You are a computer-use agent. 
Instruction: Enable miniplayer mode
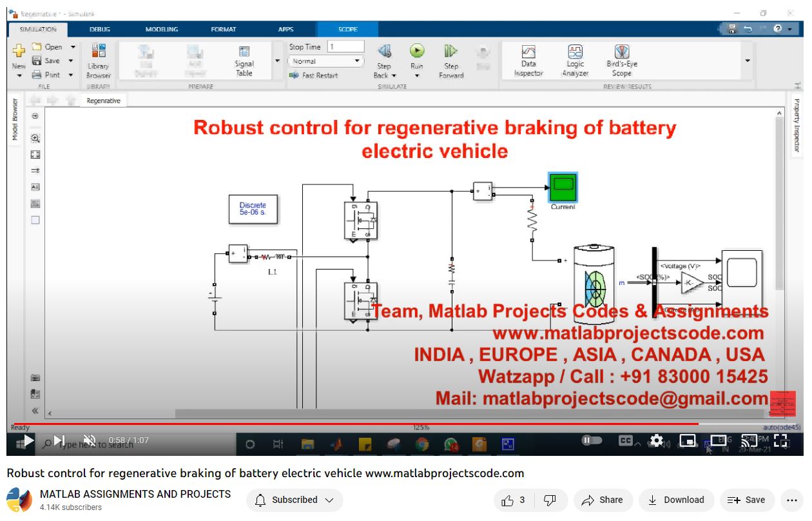(689, 440)
